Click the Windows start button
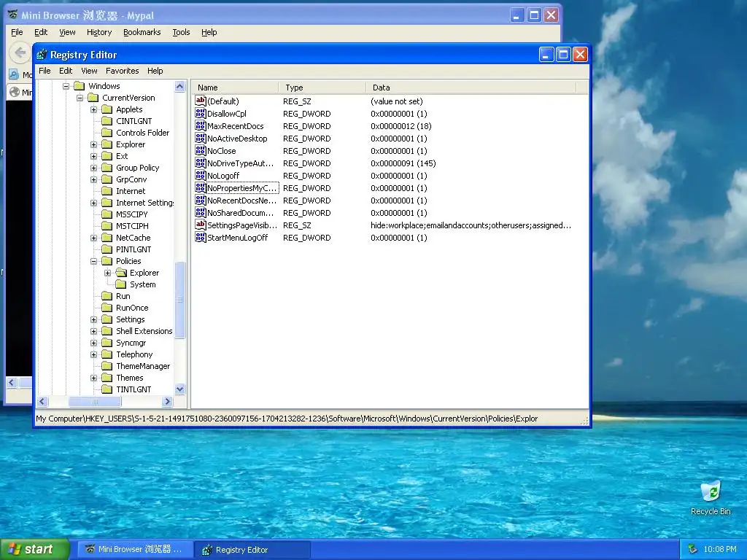Image resolution: width=747 pixels, height=560 pixels. pyautogui.click(x=35, y=549)
